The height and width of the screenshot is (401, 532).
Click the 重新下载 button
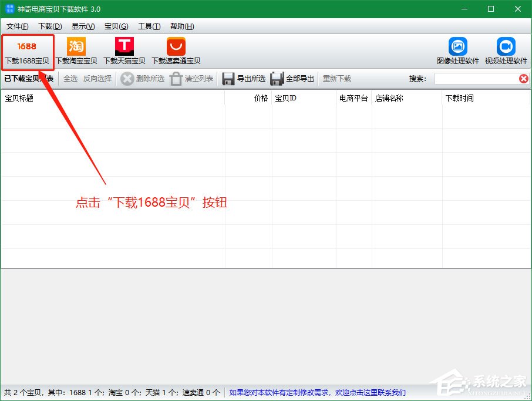[x=336, y=78]
